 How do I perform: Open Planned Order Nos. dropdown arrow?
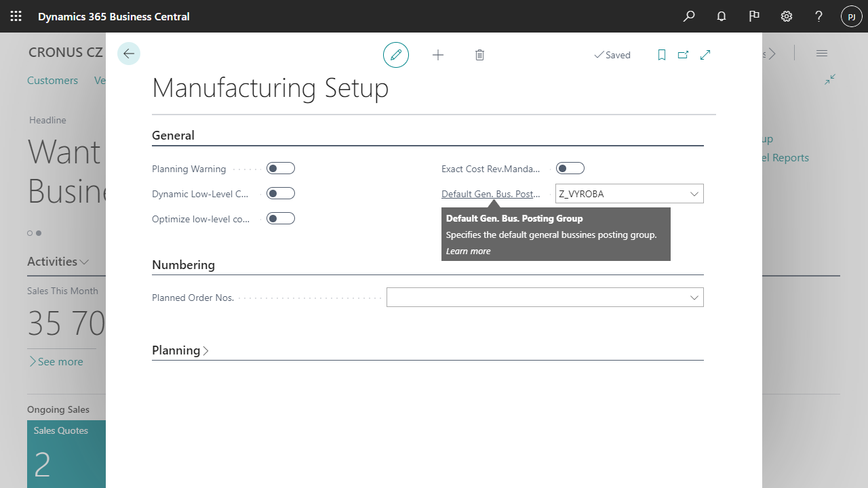pos(694,298)
